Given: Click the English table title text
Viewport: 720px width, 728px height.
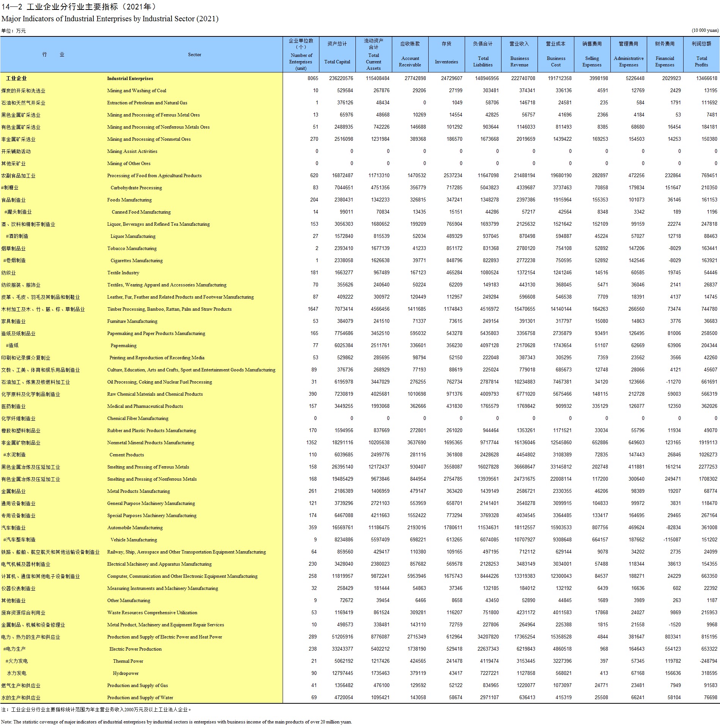Looking at the screenshot, I should pos(110,19).
